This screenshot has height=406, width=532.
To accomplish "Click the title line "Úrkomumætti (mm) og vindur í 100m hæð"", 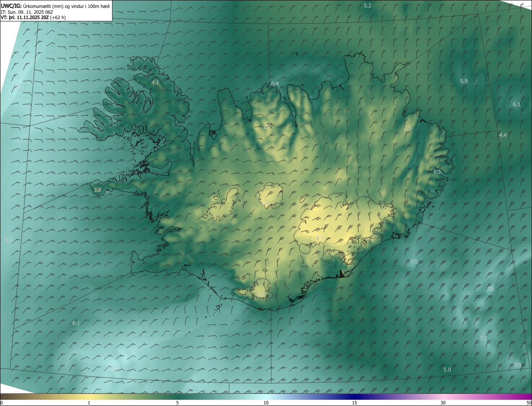I will (66, 6).
